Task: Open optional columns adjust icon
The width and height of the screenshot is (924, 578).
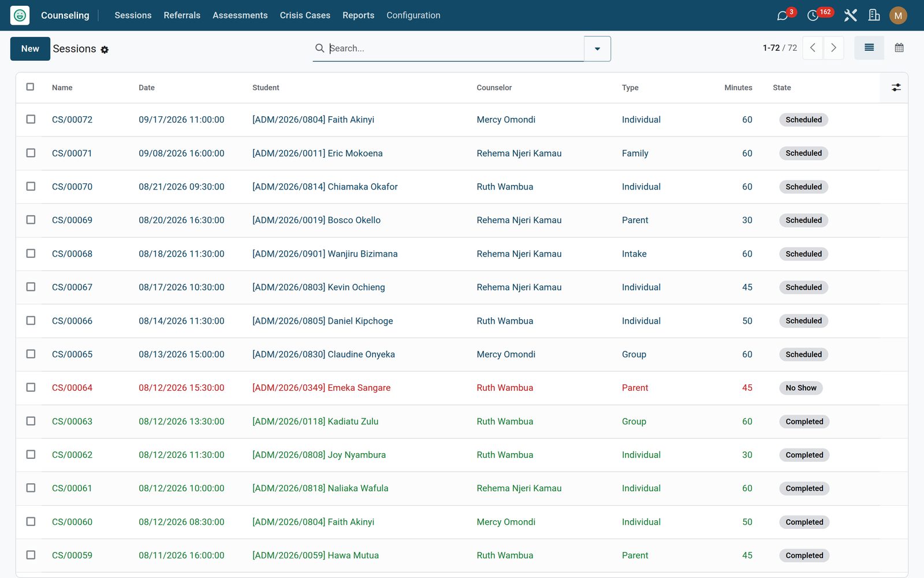Action: (896, 87)
